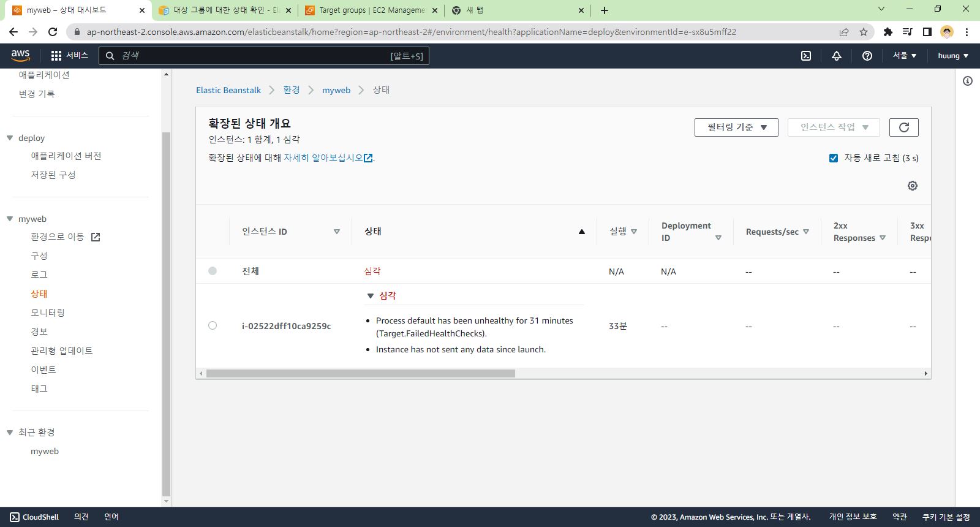Click the table scrollbar right arrow

tap(925, 373)
